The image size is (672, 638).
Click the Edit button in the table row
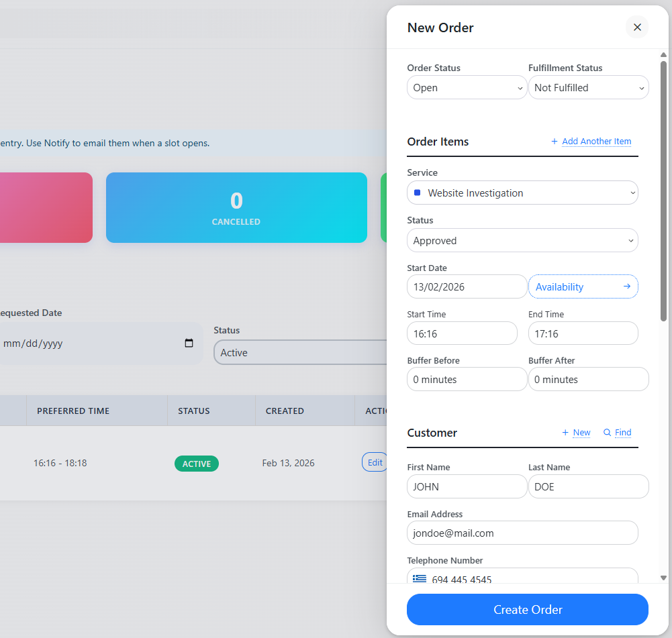(x=375, y=462)
